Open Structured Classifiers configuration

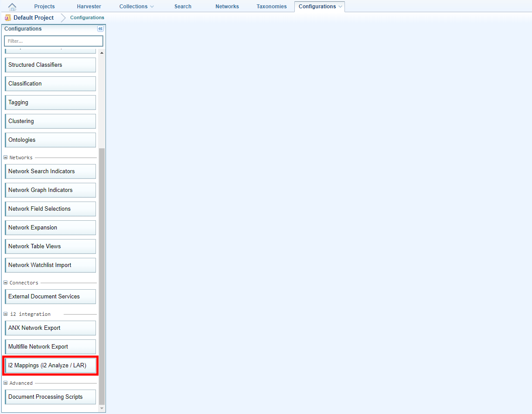coord(50,65)
